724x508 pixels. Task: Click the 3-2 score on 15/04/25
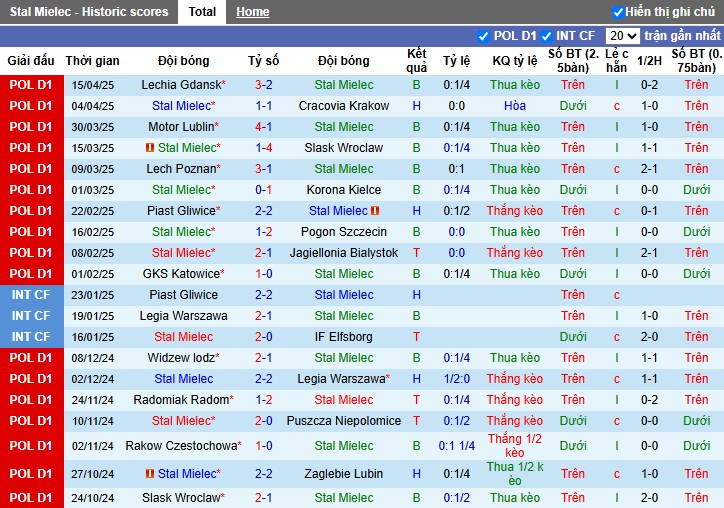pyautogui.click(x=264, y=85)
